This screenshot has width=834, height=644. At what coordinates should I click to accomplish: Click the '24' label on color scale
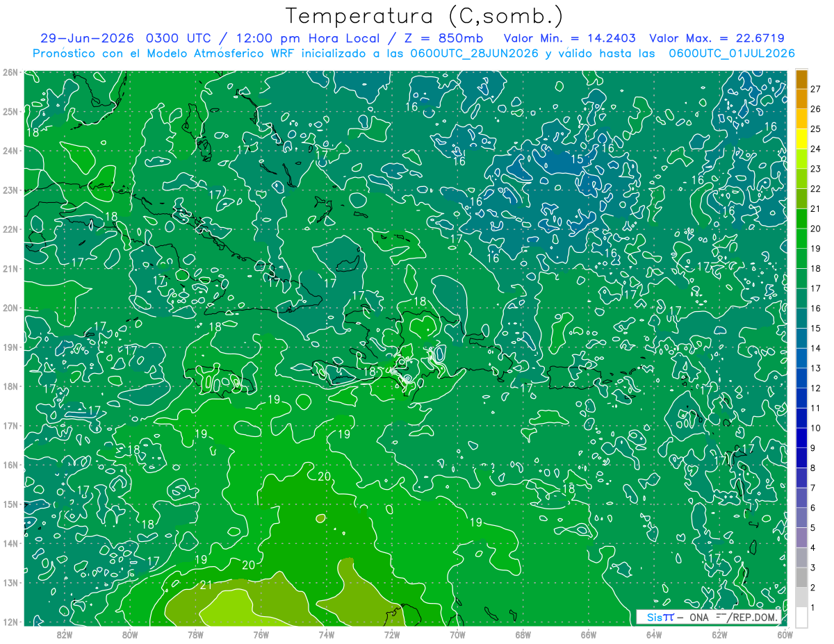816,149
